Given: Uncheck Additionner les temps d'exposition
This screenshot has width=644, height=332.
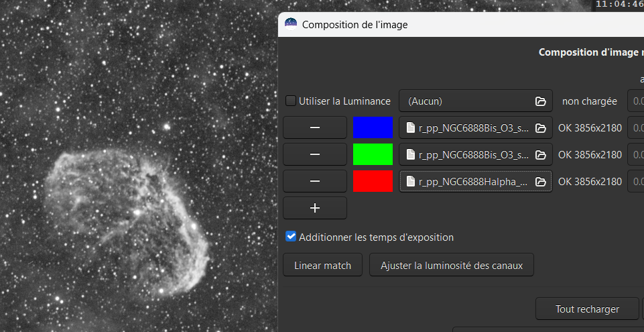Looking at the screenshot, I should coord(291,237).
